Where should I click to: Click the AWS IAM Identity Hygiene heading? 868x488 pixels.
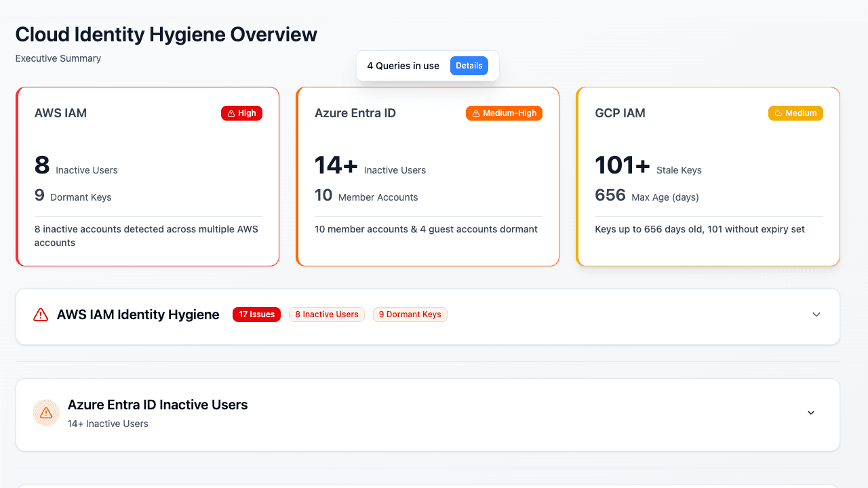point(138,314)
